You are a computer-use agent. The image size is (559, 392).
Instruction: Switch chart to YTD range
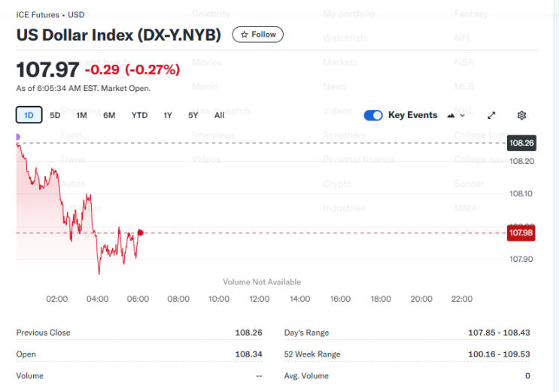click(139, 115)
